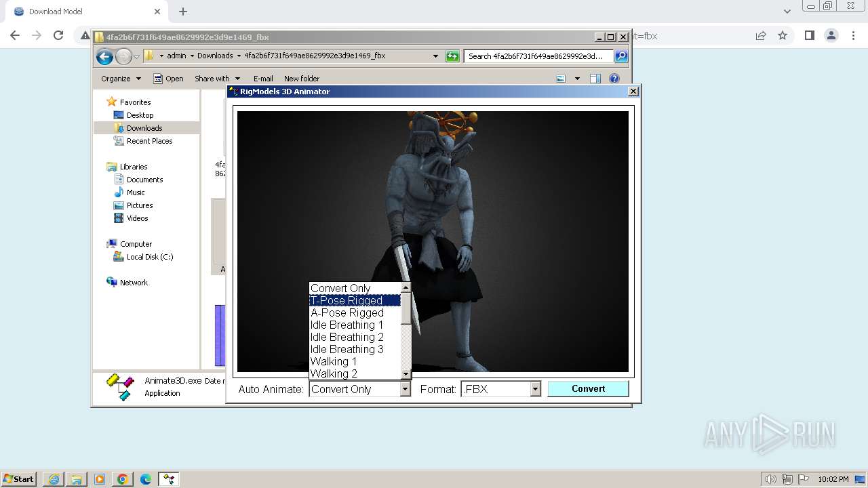Change view icon in Explorer
868x488 pixels.
[561, 79]
